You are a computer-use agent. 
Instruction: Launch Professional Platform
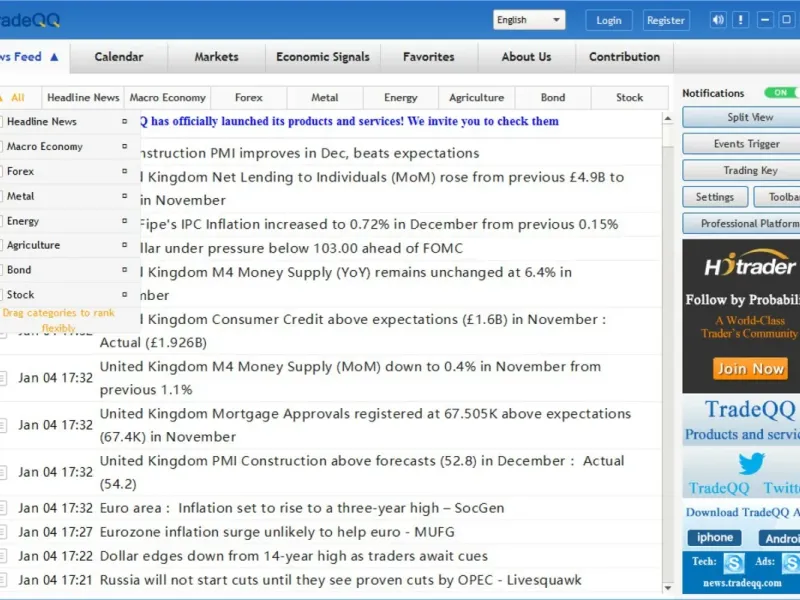click(743, 223)
